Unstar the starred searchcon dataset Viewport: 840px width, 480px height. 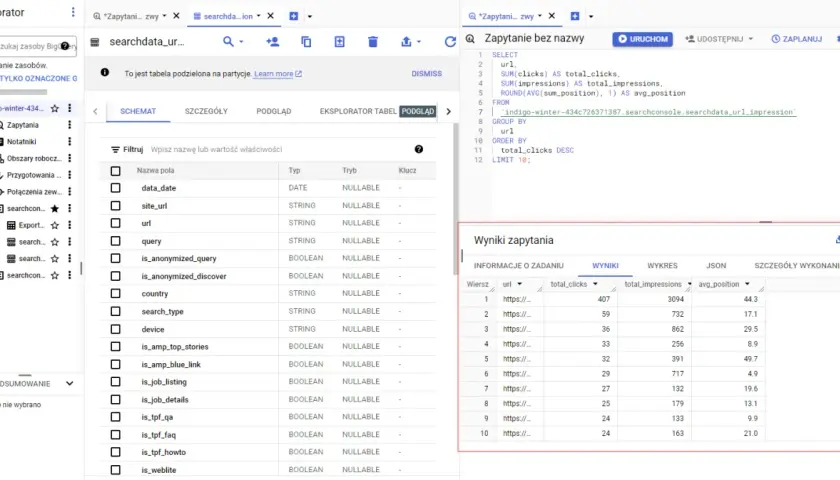(55, 208)
